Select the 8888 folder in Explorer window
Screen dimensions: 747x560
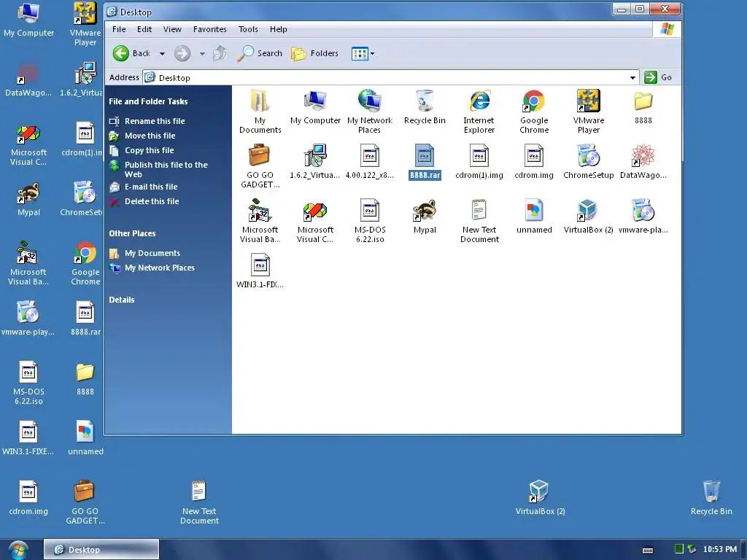pos(643,106)
